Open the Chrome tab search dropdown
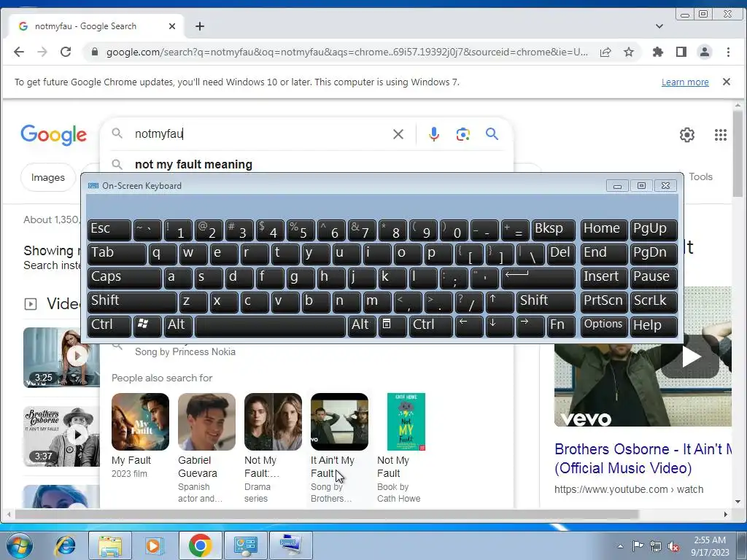 click(659, 26)
